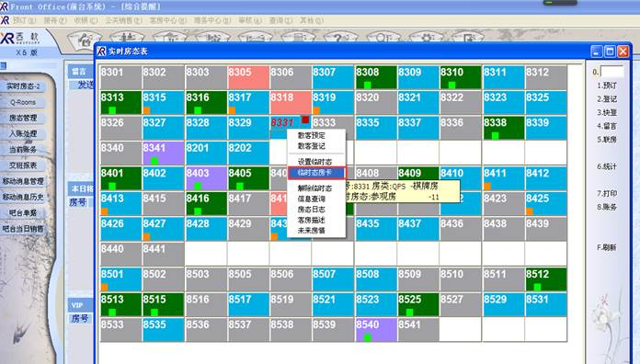Click the first fan-shaped toolbar icon

point(84,39)
